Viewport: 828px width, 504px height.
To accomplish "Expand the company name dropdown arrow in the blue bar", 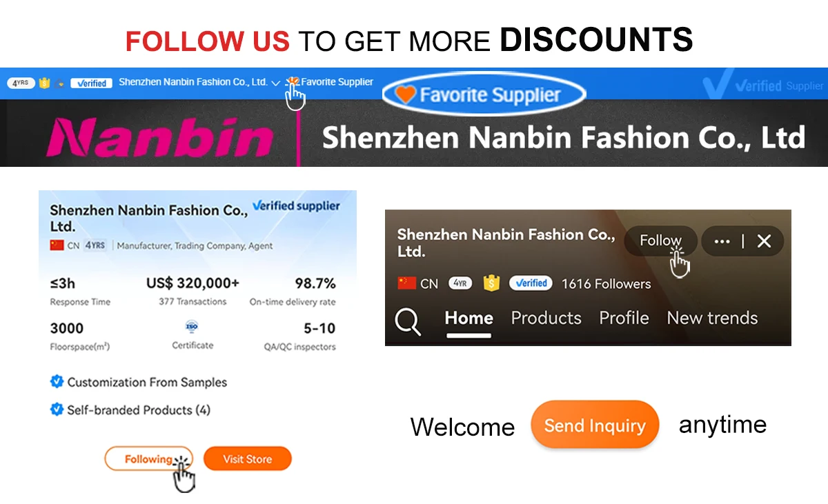I will coord(275,83).
